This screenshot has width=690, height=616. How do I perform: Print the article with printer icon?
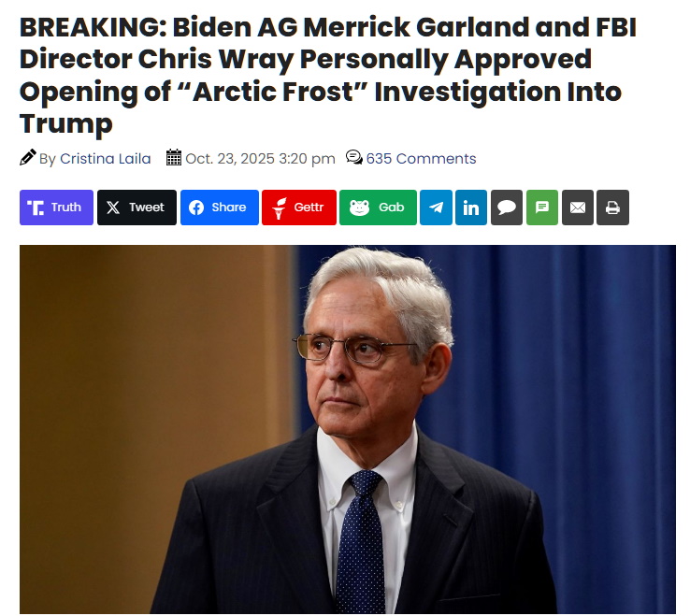tap(612, 208)
